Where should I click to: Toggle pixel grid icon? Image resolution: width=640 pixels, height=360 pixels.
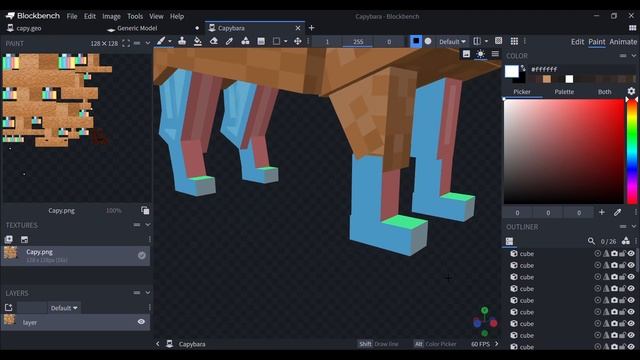(514, 41)
